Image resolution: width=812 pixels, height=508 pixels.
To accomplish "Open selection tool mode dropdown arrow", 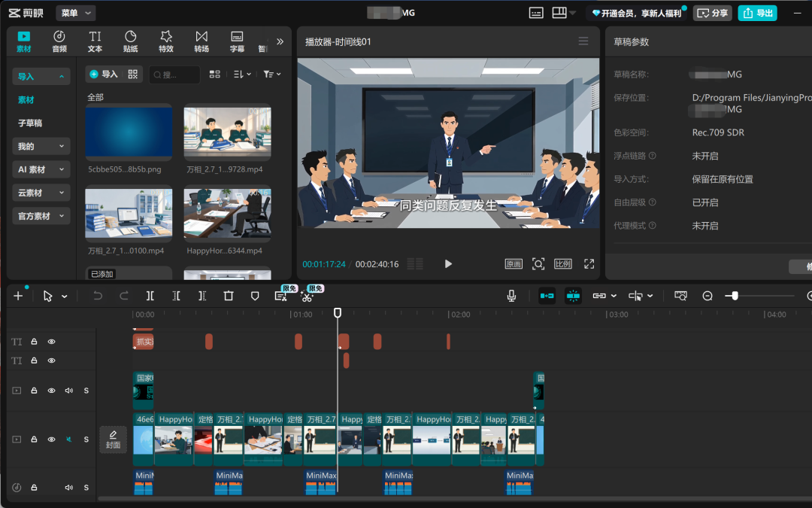I will coord(64,297).
